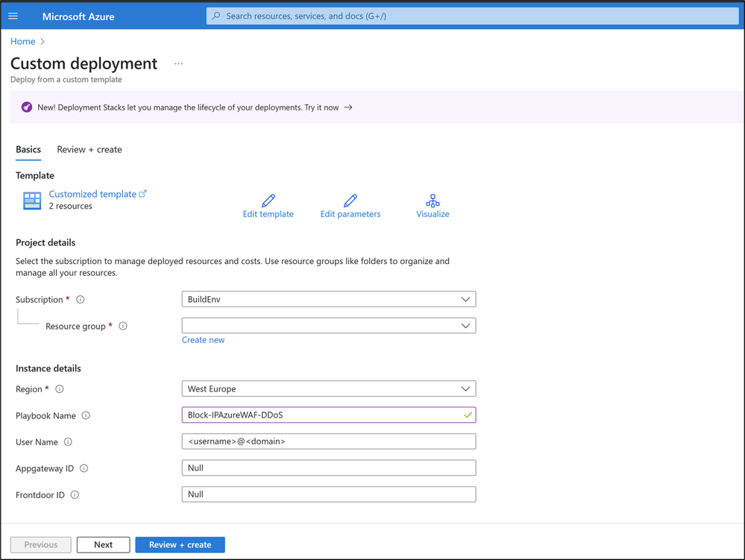The image size is (745, 560).
Task: Click the User Name input field
Action: point(329,441)
